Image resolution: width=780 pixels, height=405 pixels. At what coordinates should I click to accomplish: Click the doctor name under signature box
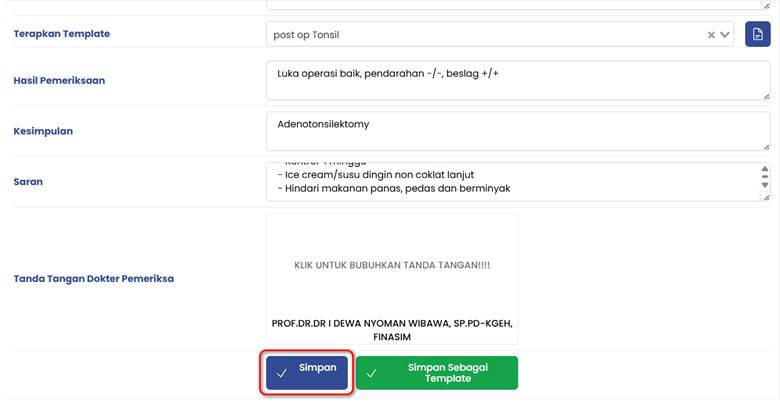tap(392, 330)
